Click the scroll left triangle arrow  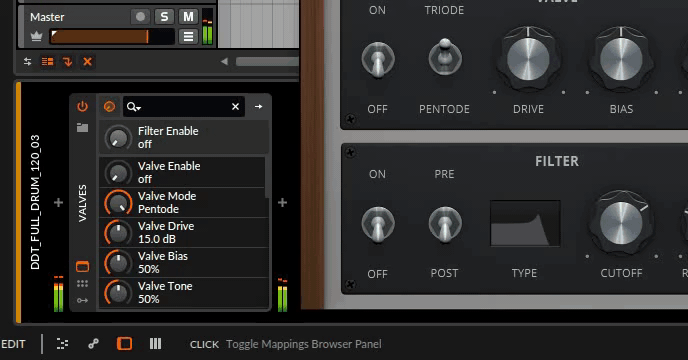pos(224,61)
